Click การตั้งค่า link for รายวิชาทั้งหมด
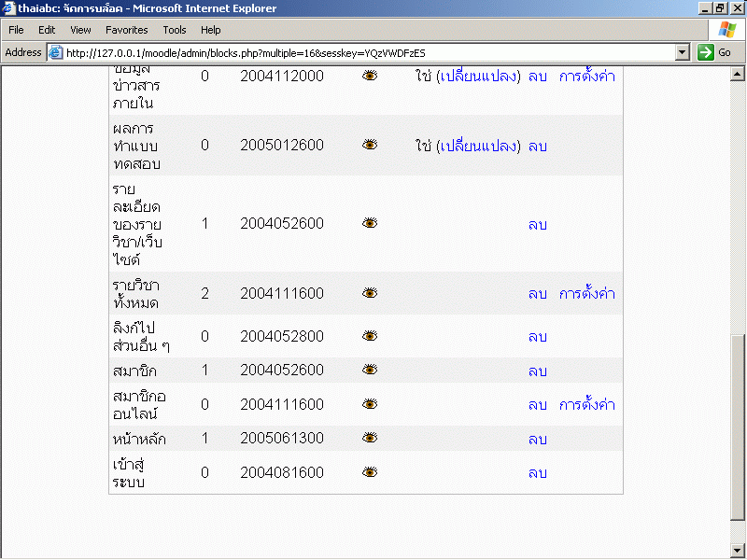Screen dimensions: 747x560 point(586,294)
